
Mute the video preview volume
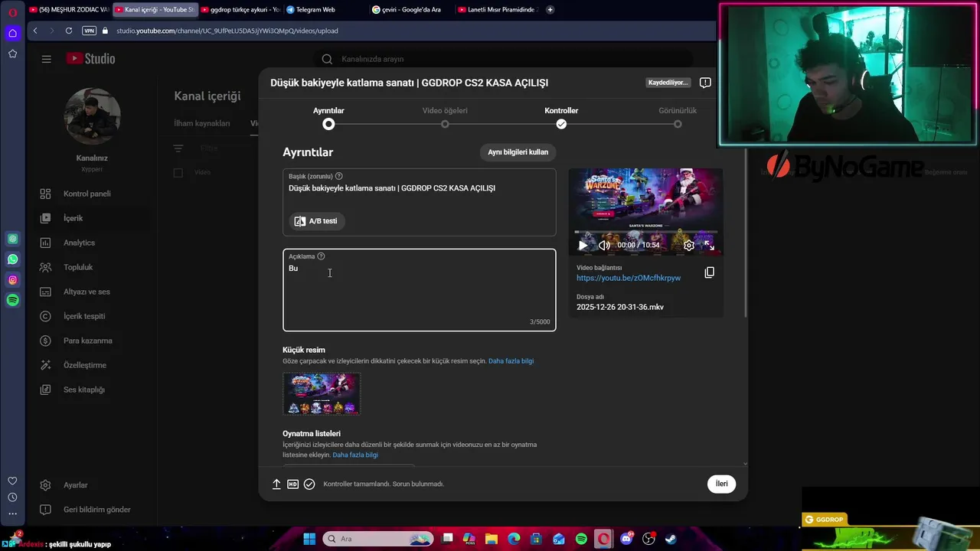[x=604, y=246]
